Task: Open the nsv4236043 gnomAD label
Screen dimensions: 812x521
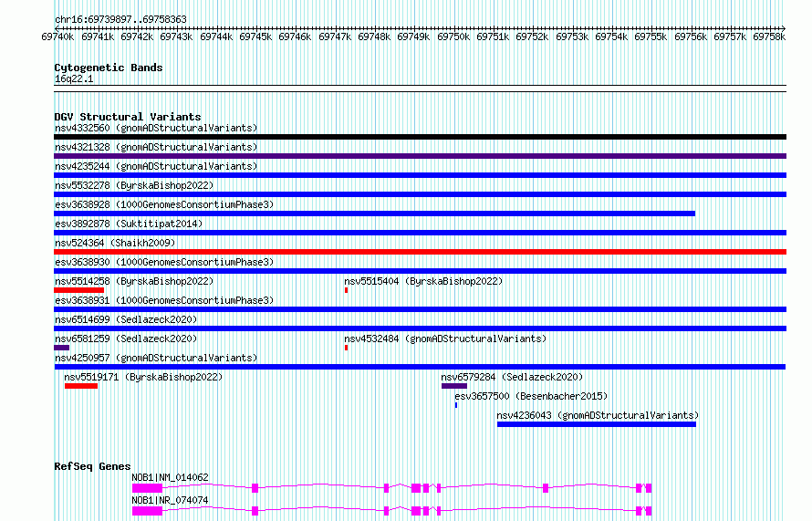Action: pos(598,415)
